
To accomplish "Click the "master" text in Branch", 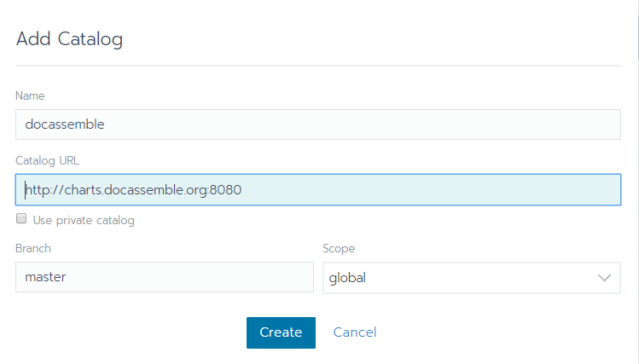I will 47,278.
